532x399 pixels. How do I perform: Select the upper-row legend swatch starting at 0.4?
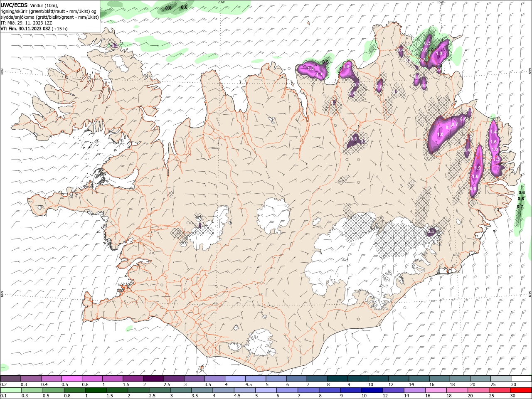pos(51,379)
